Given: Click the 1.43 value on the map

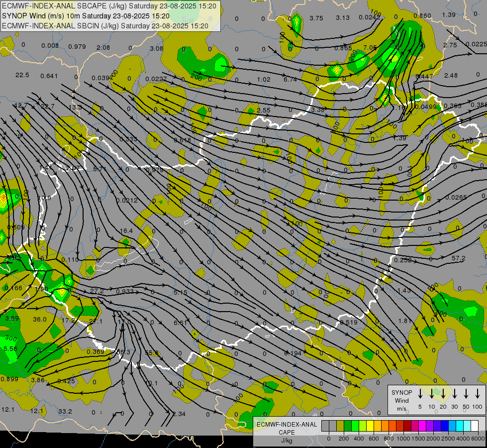Looking at the screenshot, I should [404, 290].
